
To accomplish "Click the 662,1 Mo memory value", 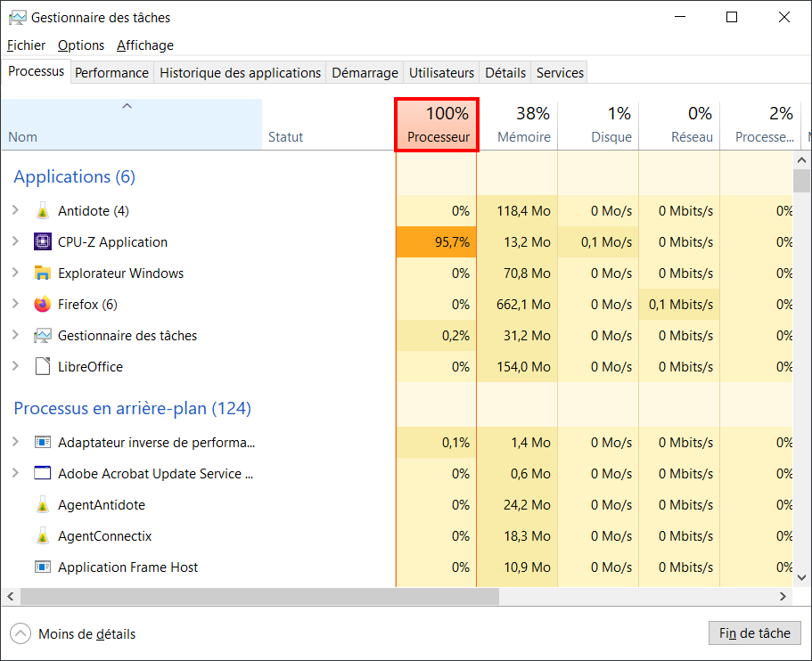I will (523, 305).
